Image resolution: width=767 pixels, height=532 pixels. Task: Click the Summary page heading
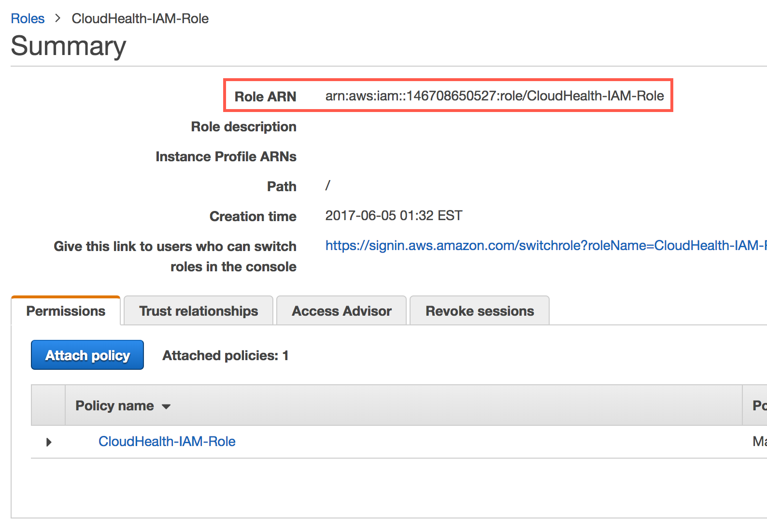click(68, 46)
